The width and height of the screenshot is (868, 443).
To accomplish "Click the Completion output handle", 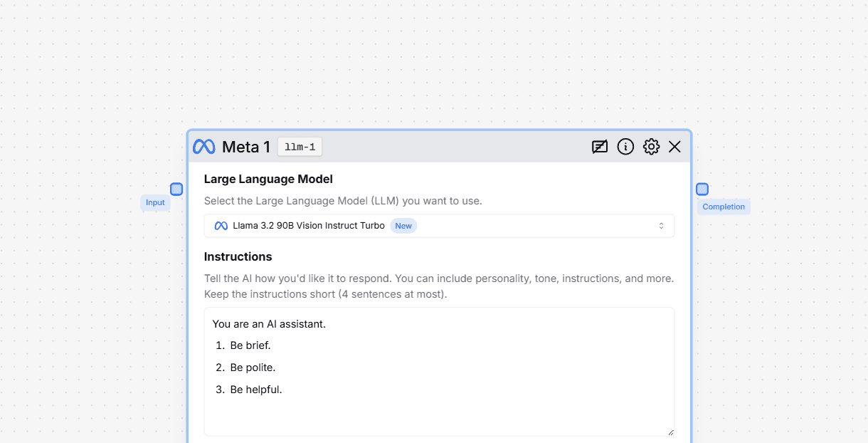I will click(x=702, y=189).
